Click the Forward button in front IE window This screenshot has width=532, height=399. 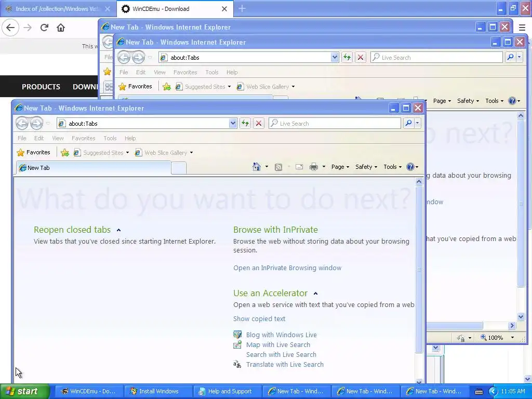click(x=37, y=123)
